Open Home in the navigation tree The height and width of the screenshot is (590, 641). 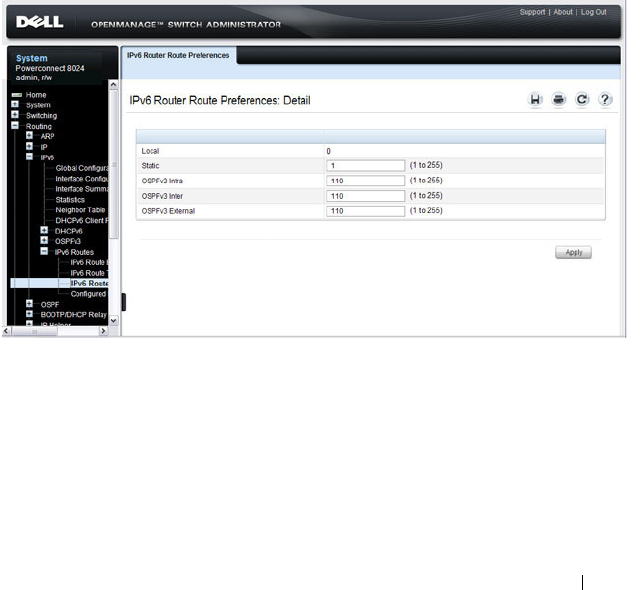click(x=36, y=95)
